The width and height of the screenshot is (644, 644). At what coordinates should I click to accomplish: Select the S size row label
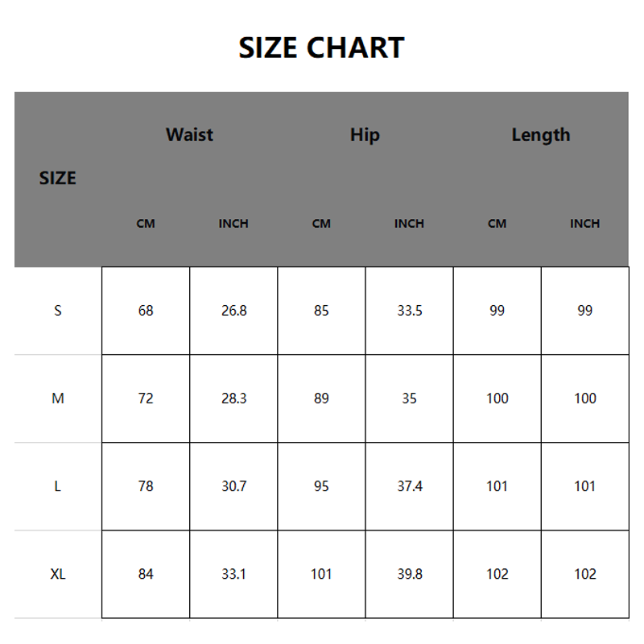point(58,311)
